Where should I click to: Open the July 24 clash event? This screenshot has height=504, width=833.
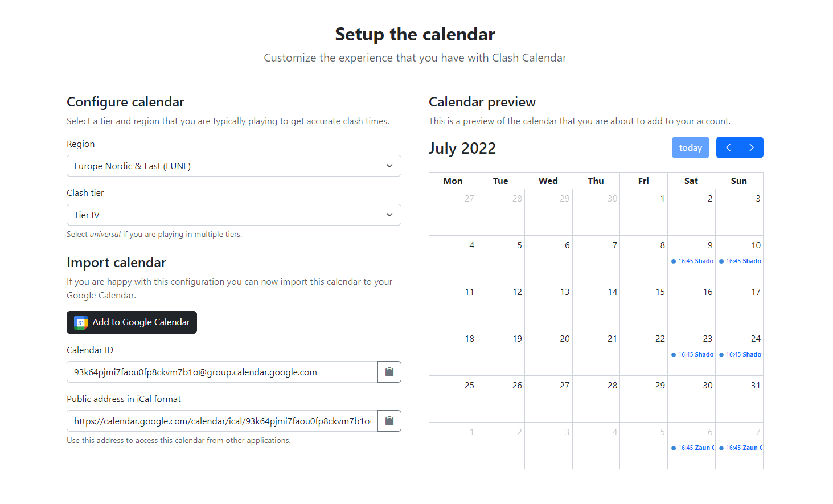pyautogui.click(x=740, y=354)
